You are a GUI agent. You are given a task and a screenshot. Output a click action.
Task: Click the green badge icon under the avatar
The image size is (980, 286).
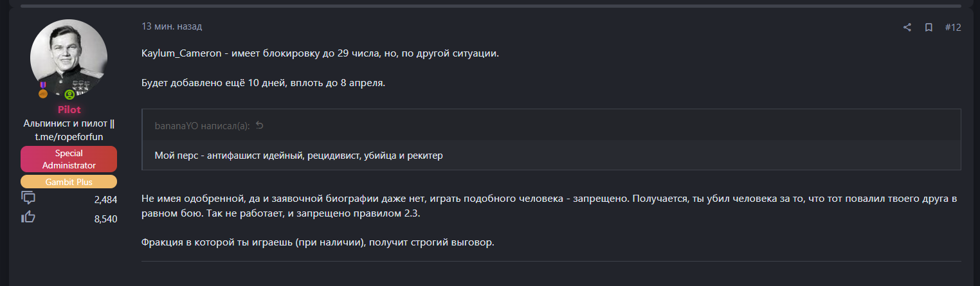coord(69,94)
